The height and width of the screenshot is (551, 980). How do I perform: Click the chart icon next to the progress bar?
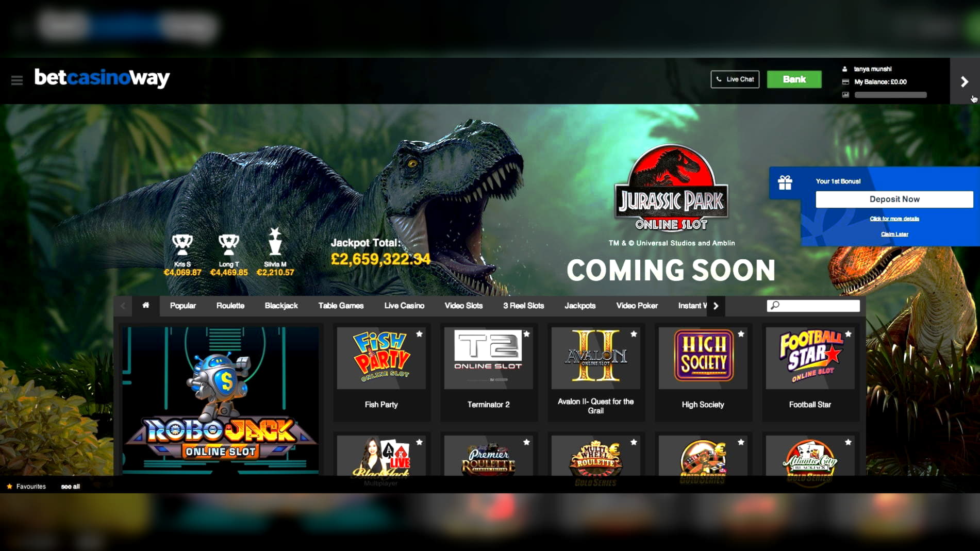pyautogui.click(x=845, y=94)
